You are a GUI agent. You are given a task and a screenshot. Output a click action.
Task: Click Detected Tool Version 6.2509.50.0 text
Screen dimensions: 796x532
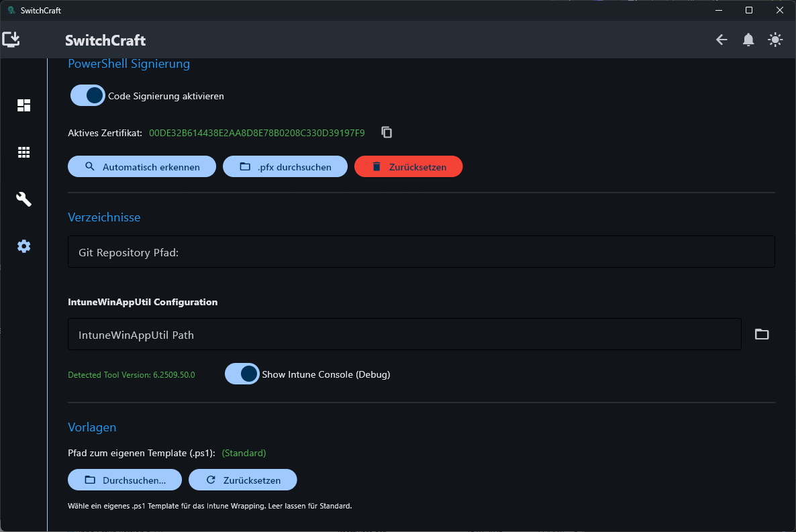pyautogui.click(x=132, y=375)
